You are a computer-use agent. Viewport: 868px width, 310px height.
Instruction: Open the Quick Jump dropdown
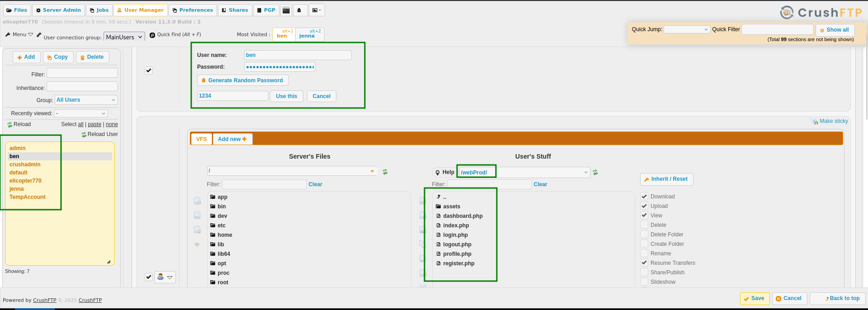686,29
